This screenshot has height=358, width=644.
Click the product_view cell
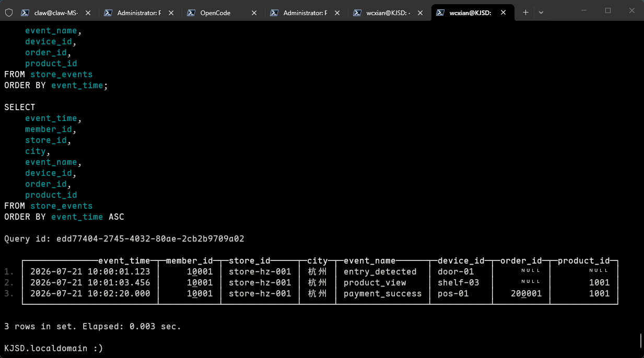[x=375, y=282]
